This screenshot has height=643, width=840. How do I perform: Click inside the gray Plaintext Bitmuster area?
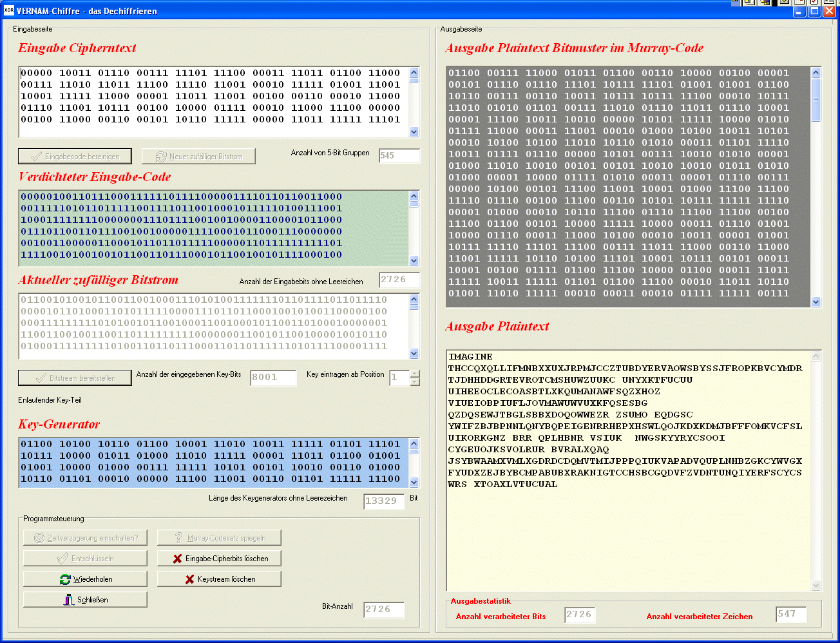click(x=629, y=187)
